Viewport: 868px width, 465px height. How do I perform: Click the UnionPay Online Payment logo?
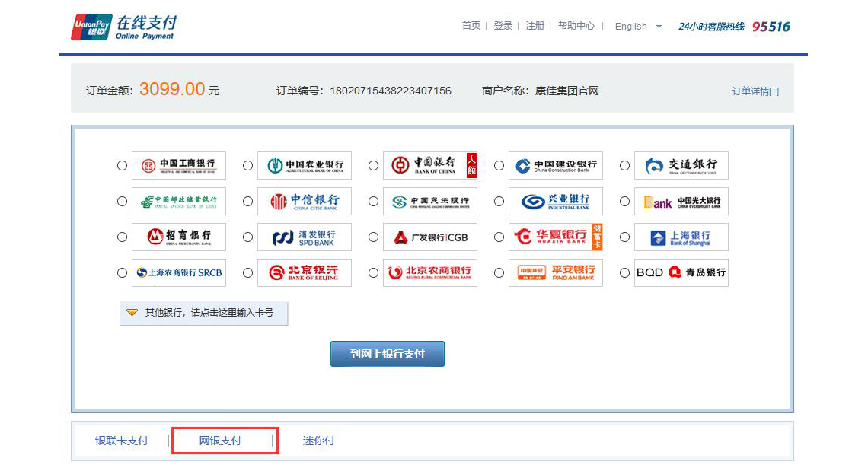124,27
